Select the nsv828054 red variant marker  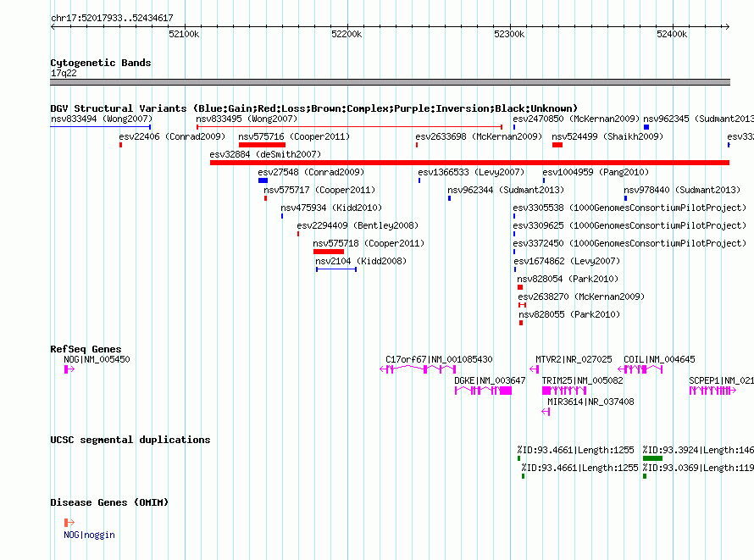coord(520,287)
